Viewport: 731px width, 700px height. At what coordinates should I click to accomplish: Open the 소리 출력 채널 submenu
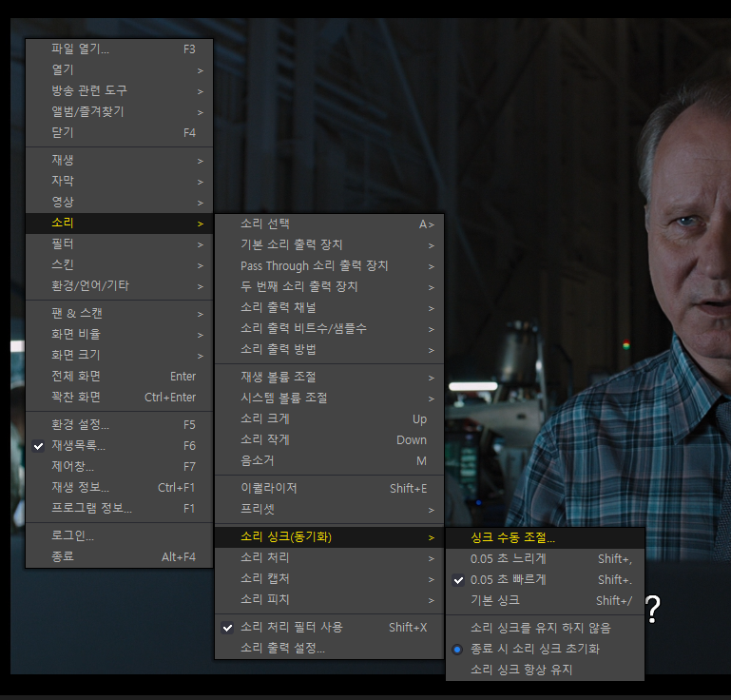pos(329,308)
